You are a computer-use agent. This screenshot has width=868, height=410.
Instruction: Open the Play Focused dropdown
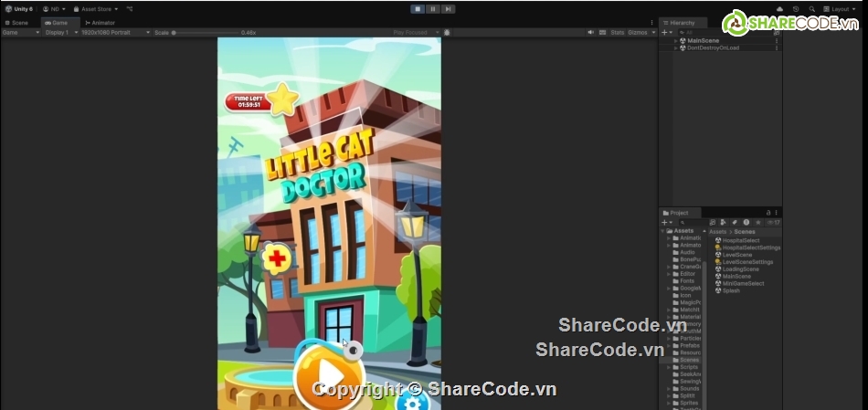tap(416, 33)
